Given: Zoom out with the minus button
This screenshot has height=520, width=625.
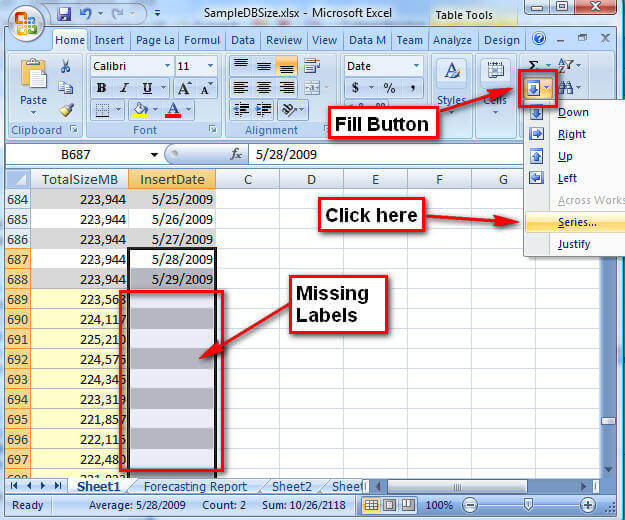Looking at the screenshot, I should click(470, 505).
